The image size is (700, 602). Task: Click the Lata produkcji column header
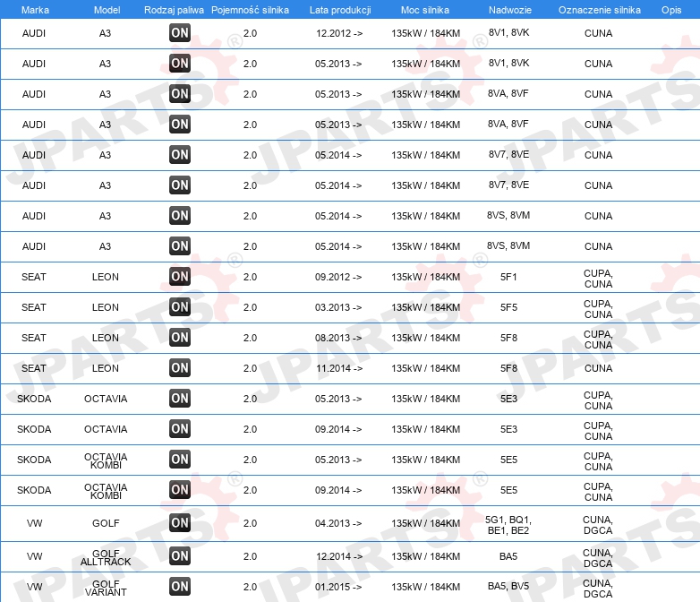click(340, 10)
